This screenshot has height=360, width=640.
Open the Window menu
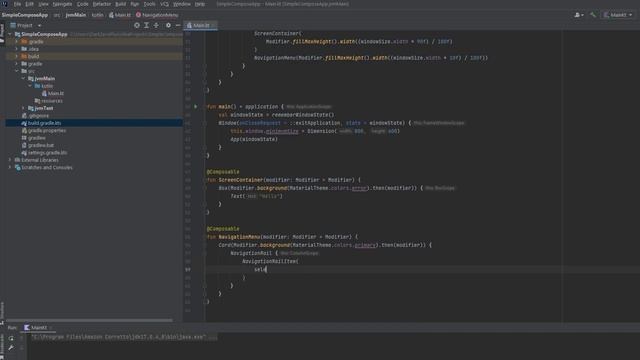182,4
